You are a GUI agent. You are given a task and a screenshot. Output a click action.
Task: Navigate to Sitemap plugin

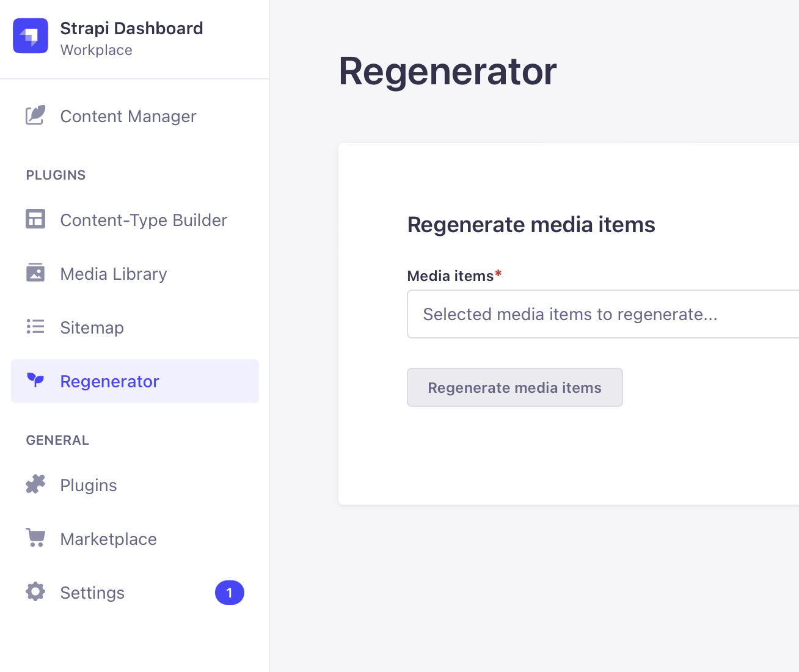click(92, 327)
